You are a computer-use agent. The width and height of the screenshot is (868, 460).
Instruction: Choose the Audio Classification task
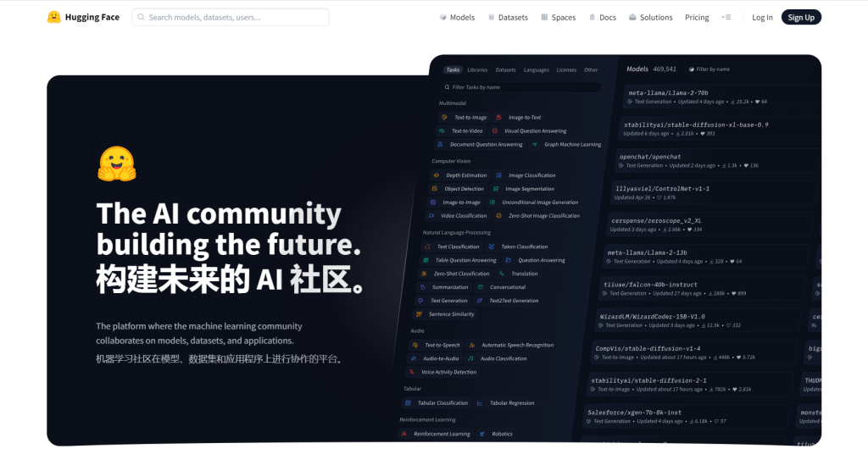[504, 358]
